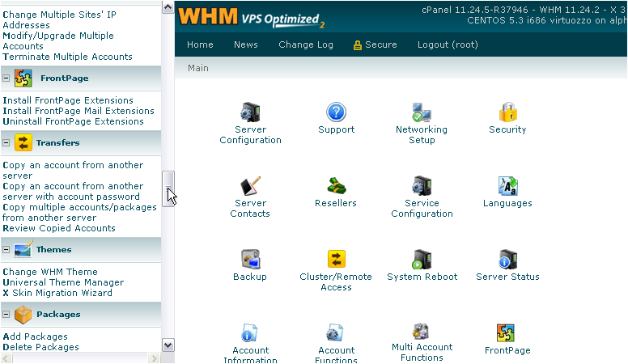The height and width of the screenshot is (364, 628).
Task: Open the Networking Setup icon
Action: (422, 112)
